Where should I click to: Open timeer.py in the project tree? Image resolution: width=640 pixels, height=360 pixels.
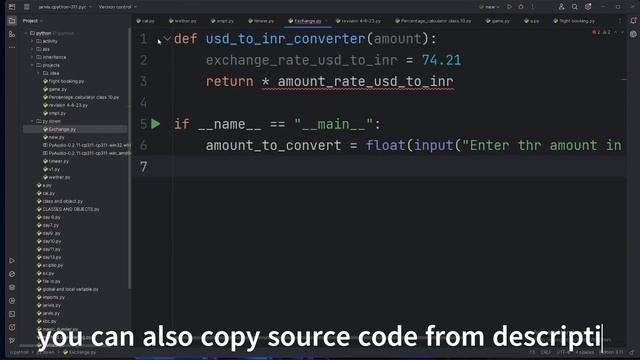coord(56,161)
